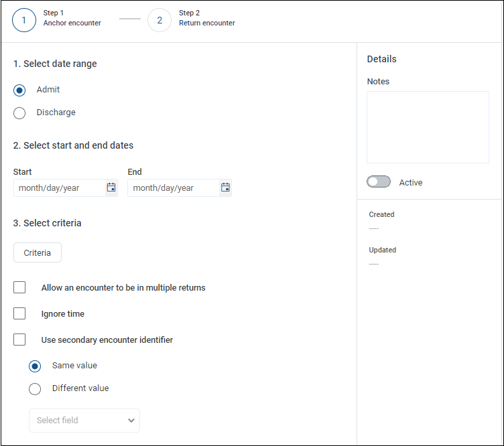Check Allow an encounter in multiple returns
This screenshot has height=446, width=504.
click(19, 287)
